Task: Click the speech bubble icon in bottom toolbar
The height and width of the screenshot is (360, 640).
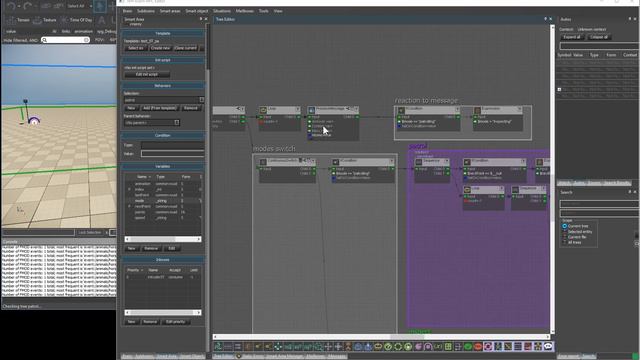Action: coord(548,347)
